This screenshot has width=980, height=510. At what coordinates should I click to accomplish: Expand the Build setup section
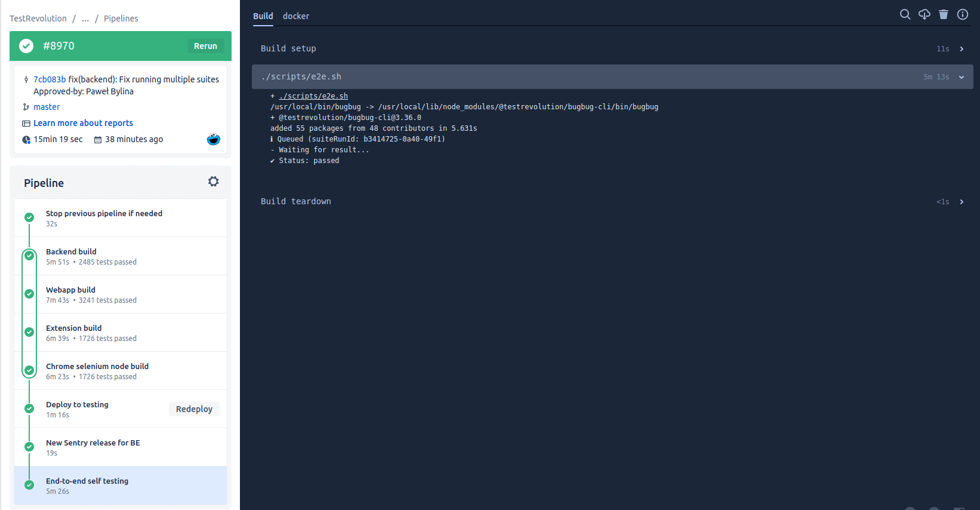click(961, 49)
